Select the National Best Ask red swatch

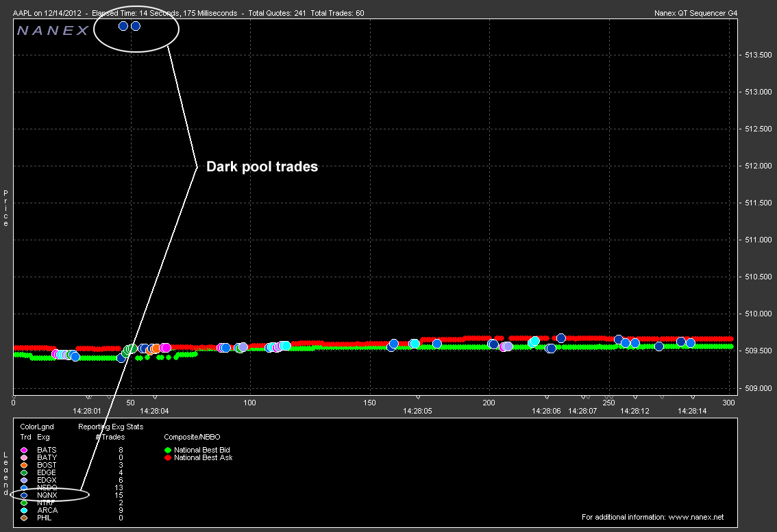(167, 457)
